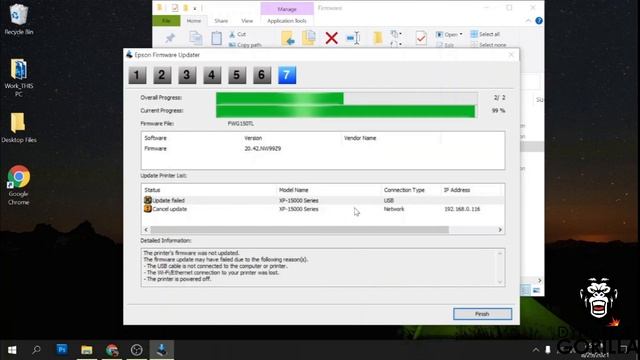Open the Recycle Bin desktop icon

18,19
